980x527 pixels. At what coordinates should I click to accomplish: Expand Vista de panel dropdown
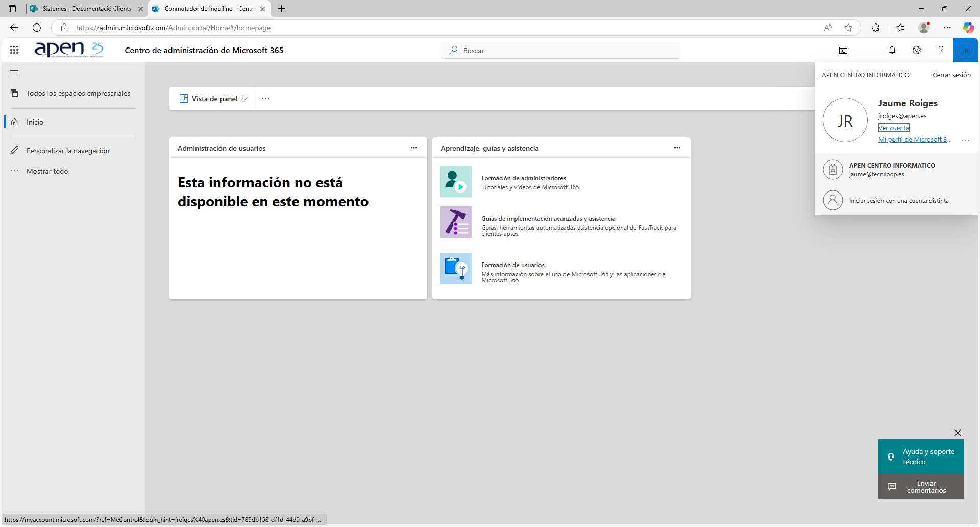click(x=213, y=99)
